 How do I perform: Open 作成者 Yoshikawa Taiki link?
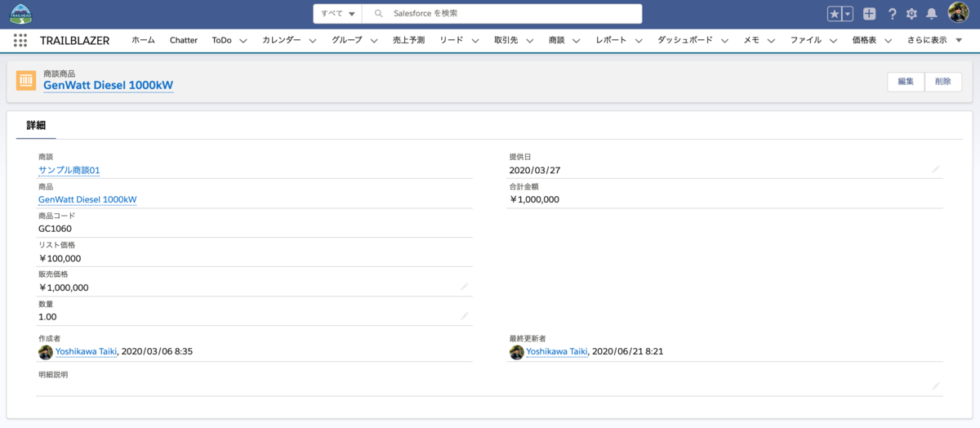point(87,352)
